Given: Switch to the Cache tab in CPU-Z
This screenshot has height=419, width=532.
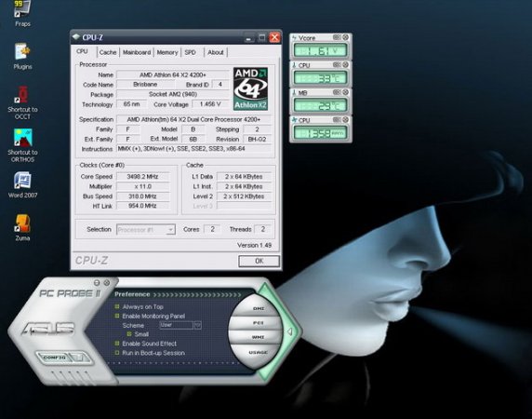Looking at the screenshot, I should point(108,52).
